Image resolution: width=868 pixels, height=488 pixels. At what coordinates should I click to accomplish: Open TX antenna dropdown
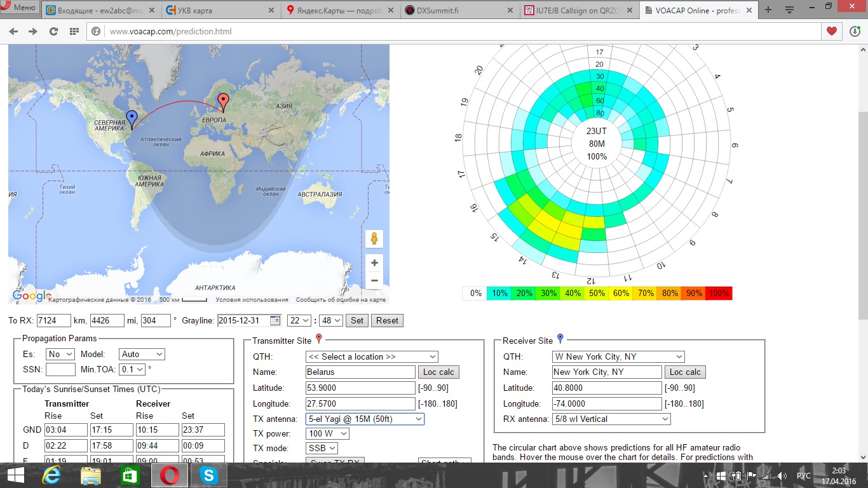(x=365, y=419)
